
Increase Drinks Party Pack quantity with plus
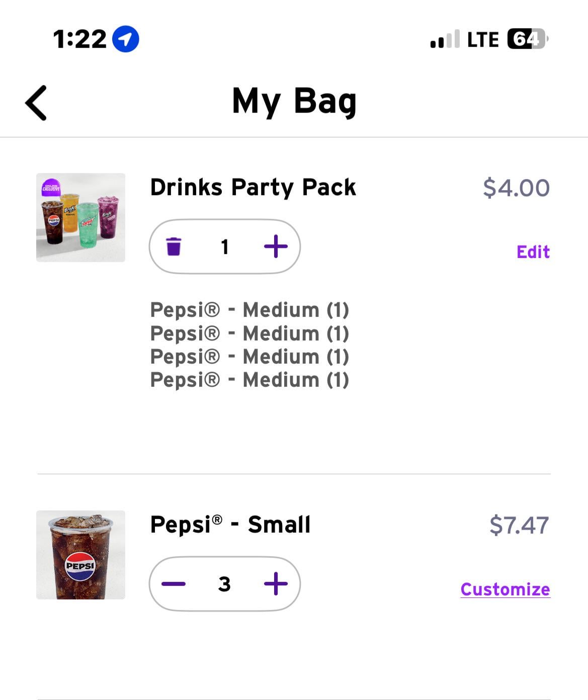276,246
